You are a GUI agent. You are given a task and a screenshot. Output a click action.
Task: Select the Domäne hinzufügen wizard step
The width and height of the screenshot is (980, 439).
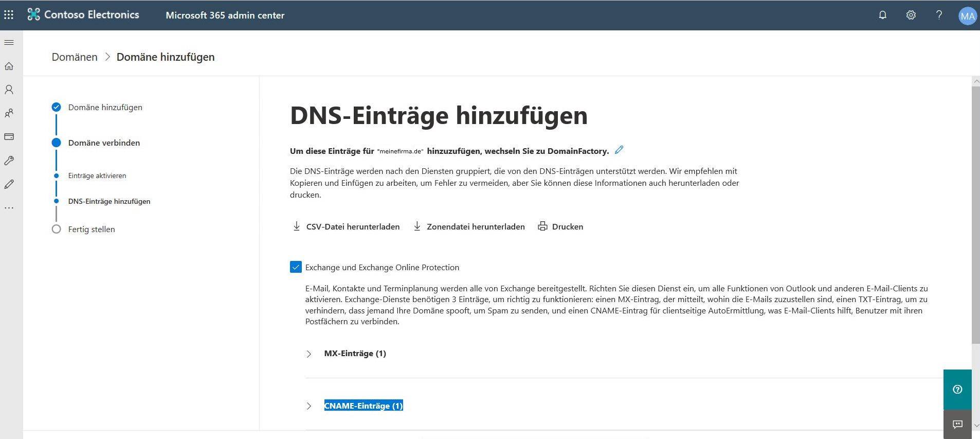(x=105, y=107)
